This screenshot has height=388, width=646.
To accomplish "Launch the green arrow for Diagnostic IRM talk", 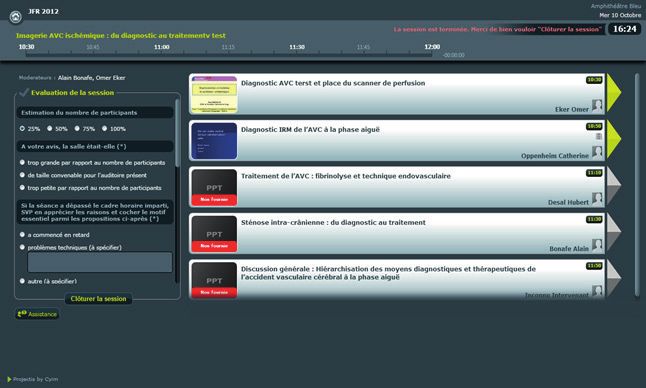I will pos(614,139).
